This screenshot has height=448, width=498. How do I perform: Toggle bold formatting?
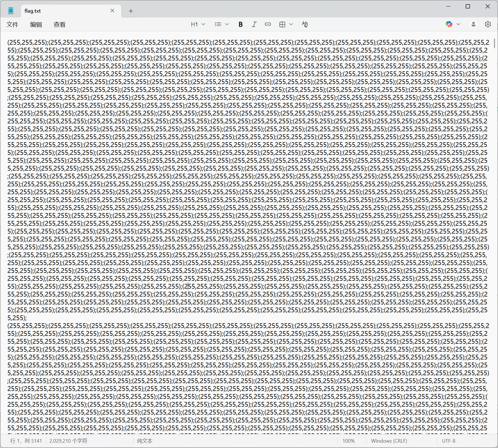coord(240,24)
